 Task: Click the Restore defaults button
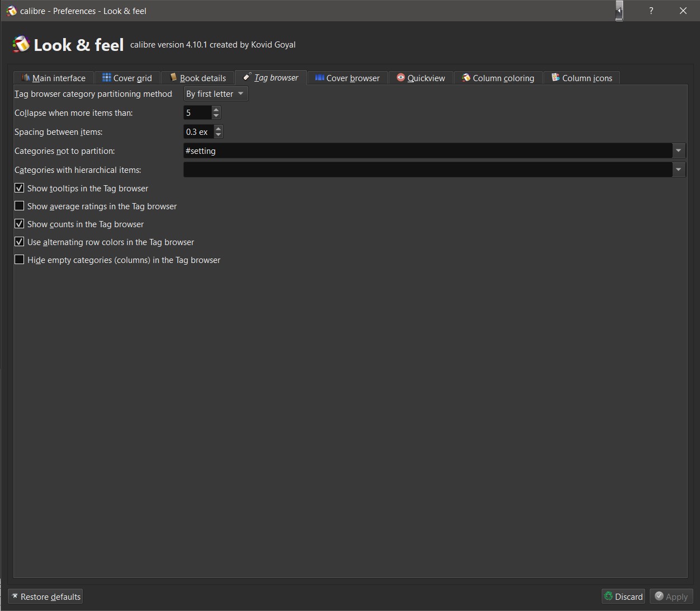click(45, 596)
